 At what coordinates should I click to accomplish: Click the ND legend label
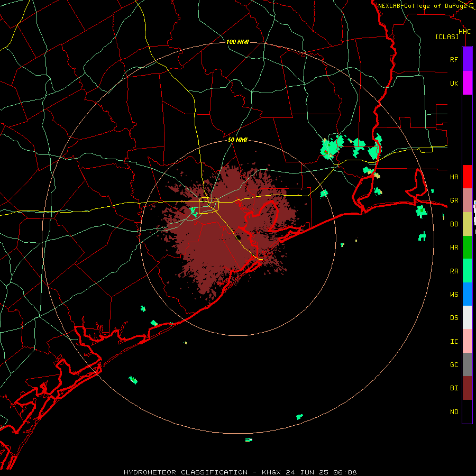454,412
